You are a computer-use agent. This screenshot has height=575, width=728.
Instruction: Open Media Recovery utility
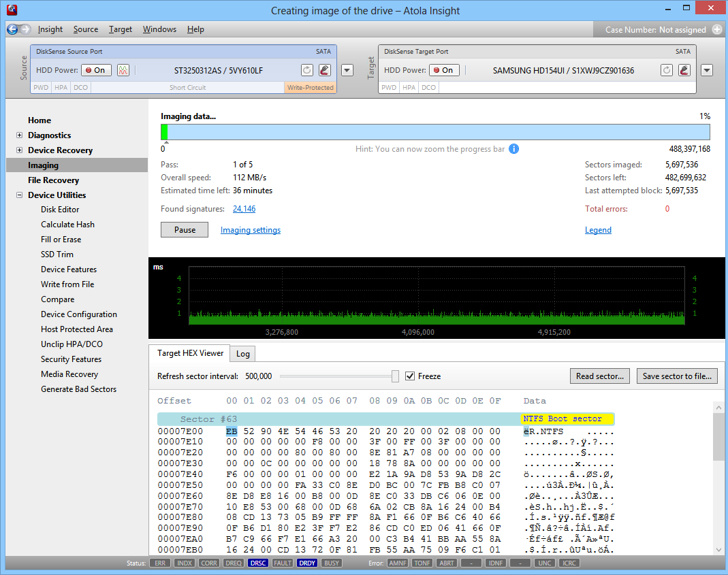(69, 374)
